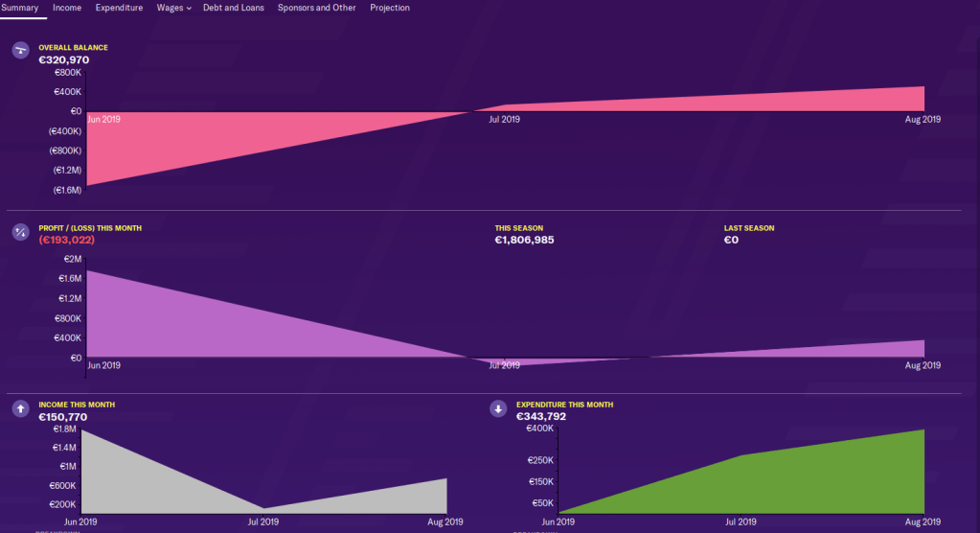The height and width of the screenshot is (533, 980).
Task: Click the Profit/Loss icon
Action: 20,232
